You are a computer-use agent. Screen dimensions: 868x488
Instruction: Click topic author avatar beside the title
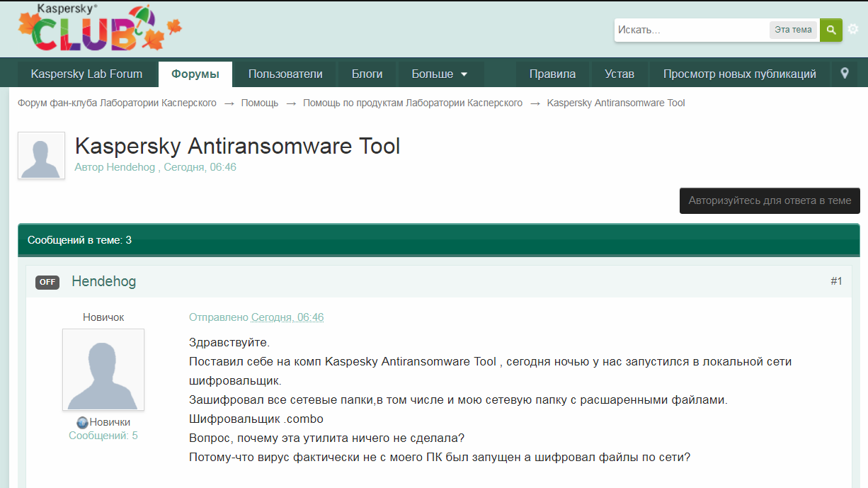coord(41,155)
